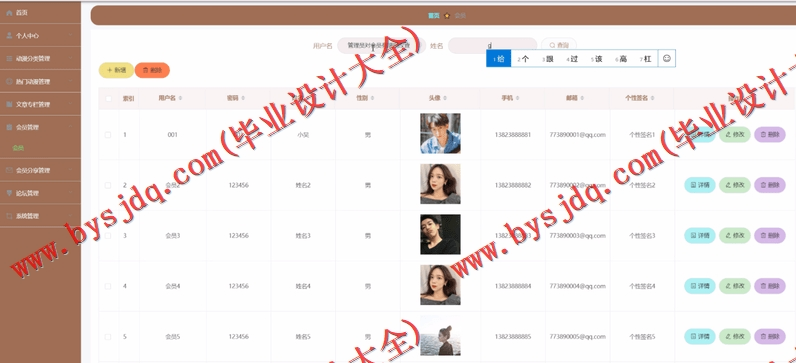Choose IME candidate 2 个
Viewport: 796px width, 363px height.
[523, 59]
